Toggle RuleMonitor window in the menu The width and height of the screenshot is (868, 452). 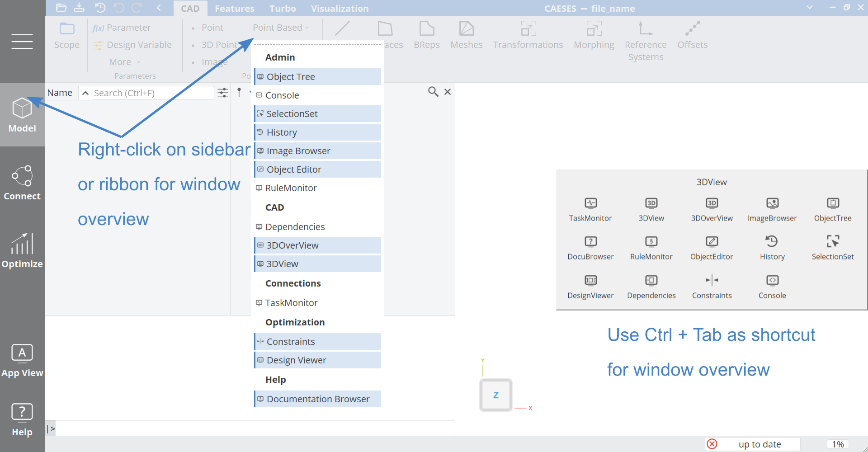[x=317, y=188]
